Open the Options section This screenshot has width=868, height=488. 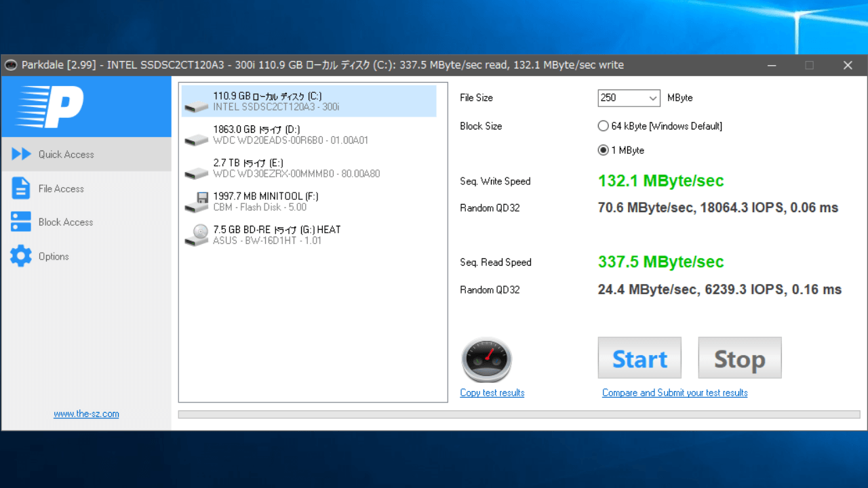click(x=86, y=256)
